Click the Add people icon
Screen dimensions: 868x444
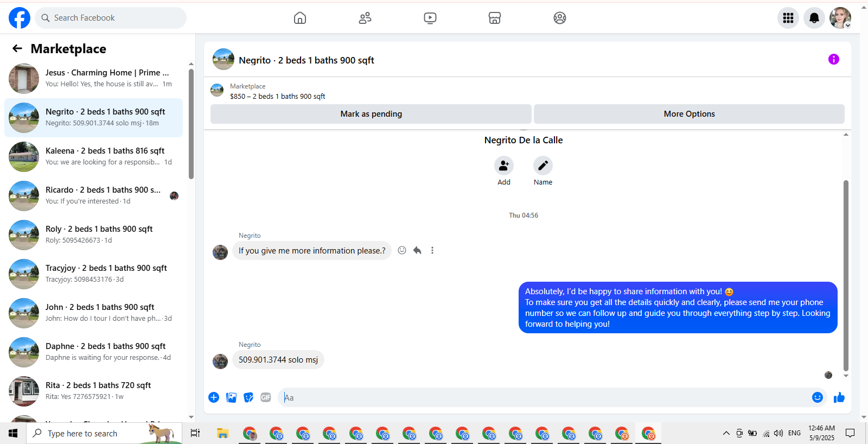coord(504,166)
